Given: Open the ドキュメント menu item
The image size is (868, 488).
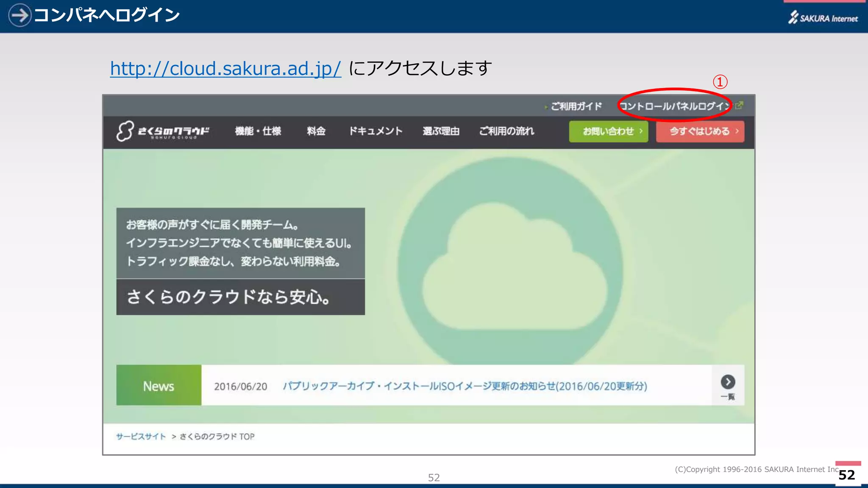Looking at the screenshot, I should click(x=376, y=131).
